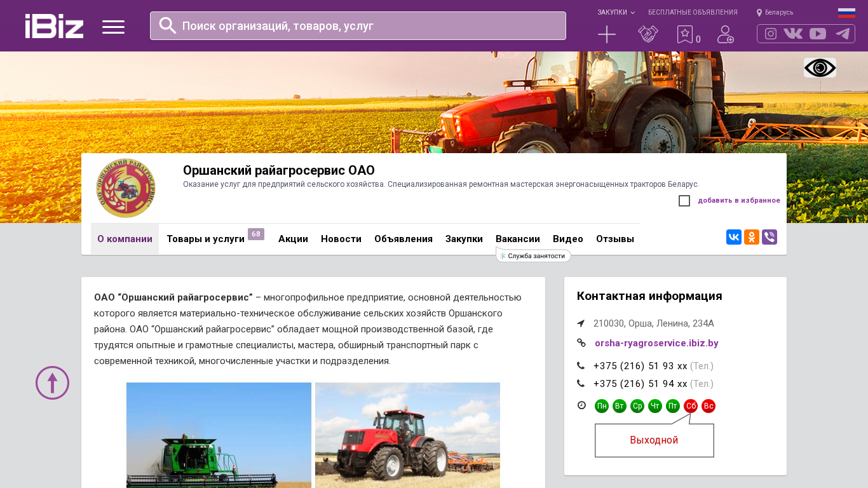Share the company on Odnoklassniki
Screen dimensions: 868x488
pos(752,237)
